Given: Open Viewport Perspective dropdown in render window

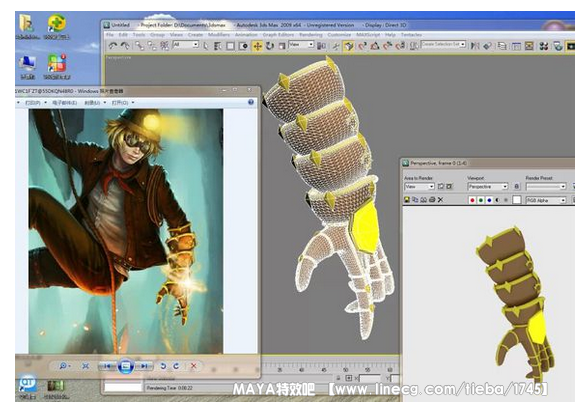Looking at the screenshot, I should (x=487, y=186).
